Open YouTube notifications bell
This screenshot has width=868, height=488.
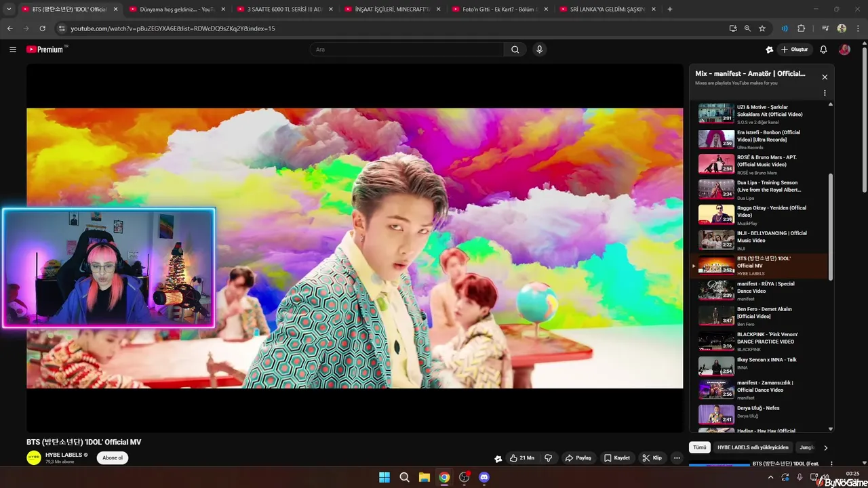tap(823, 49)
